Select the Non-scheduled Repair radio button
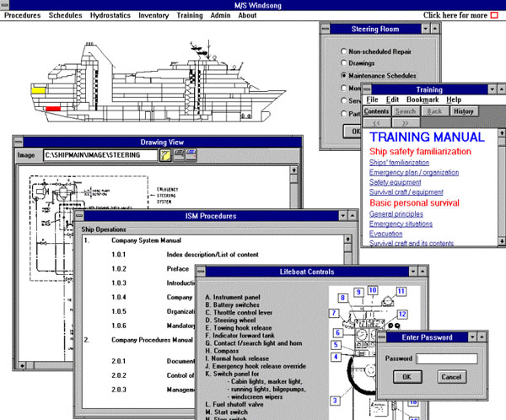The height and width of the screenshot is (420, 506). tap(344, 51)
